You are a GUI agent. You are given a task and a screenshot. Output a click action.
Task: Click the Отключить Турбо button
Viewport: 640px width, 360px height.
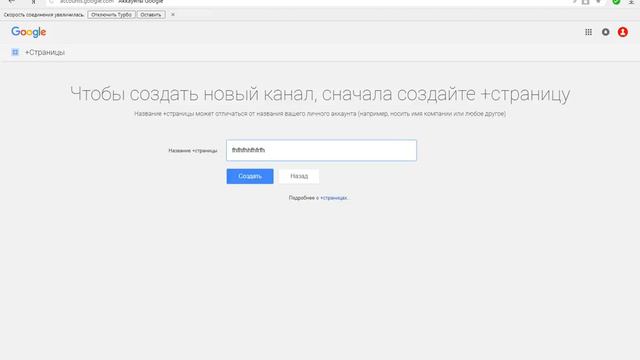(111, 15)
